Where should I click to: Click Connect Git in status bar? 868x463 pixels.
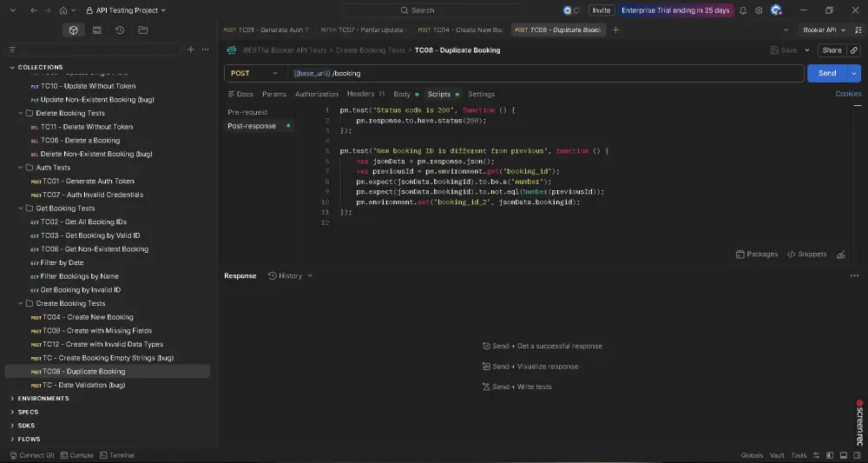[x=32, y=455]
